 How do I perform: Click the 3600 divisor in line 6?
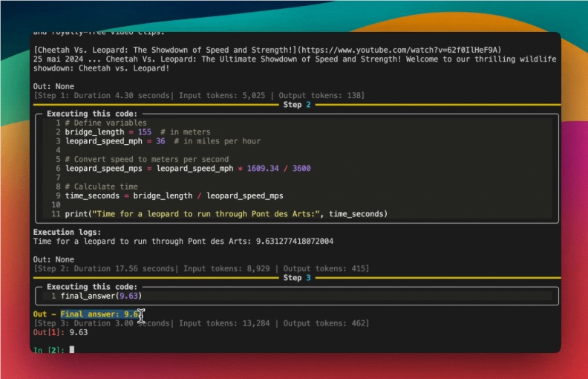pos(301,168)
